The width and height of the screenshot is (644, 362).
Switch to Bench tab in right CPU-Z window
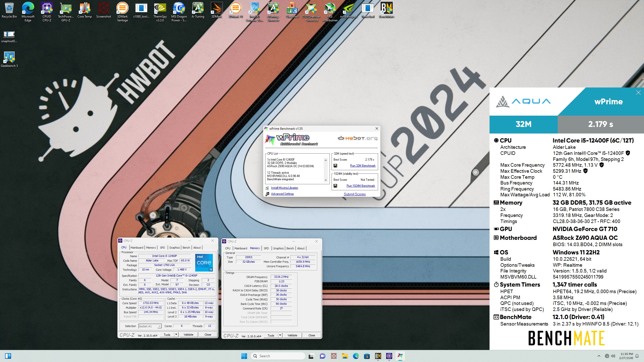290,248
